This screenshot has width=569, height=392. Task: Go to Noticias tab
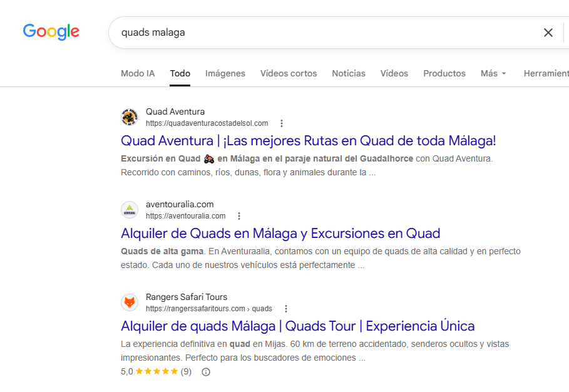349,73
